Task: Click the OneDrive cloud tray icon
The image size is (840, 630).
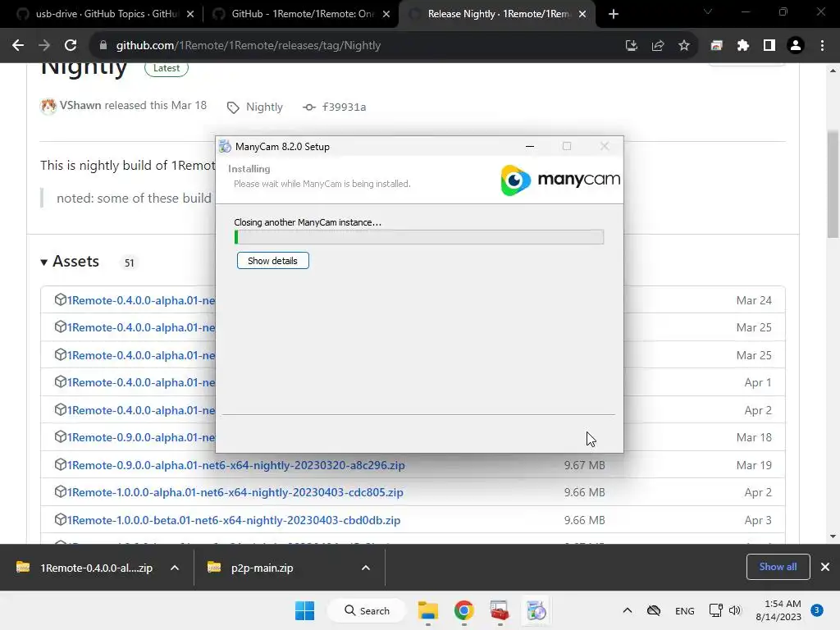Action: tap(654, 610)
